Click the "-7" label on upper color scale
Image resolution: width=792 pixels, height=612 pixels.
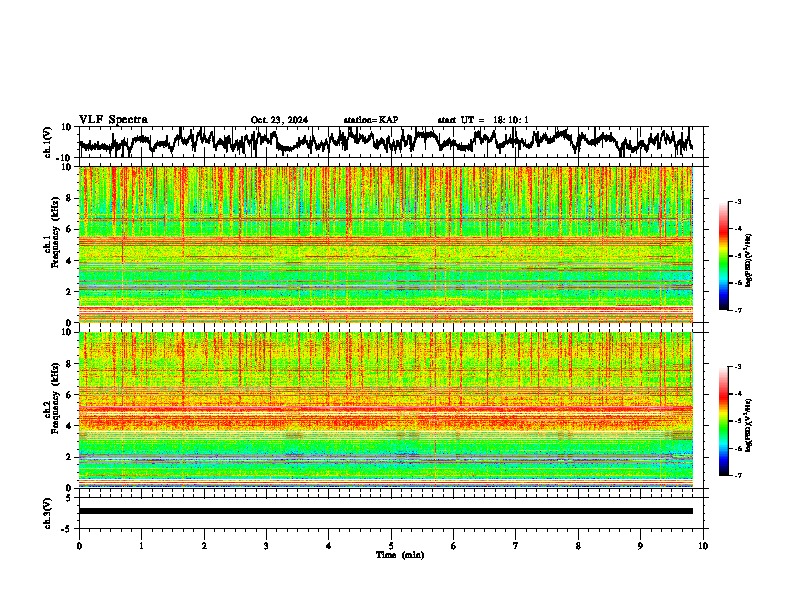[738, 310]
